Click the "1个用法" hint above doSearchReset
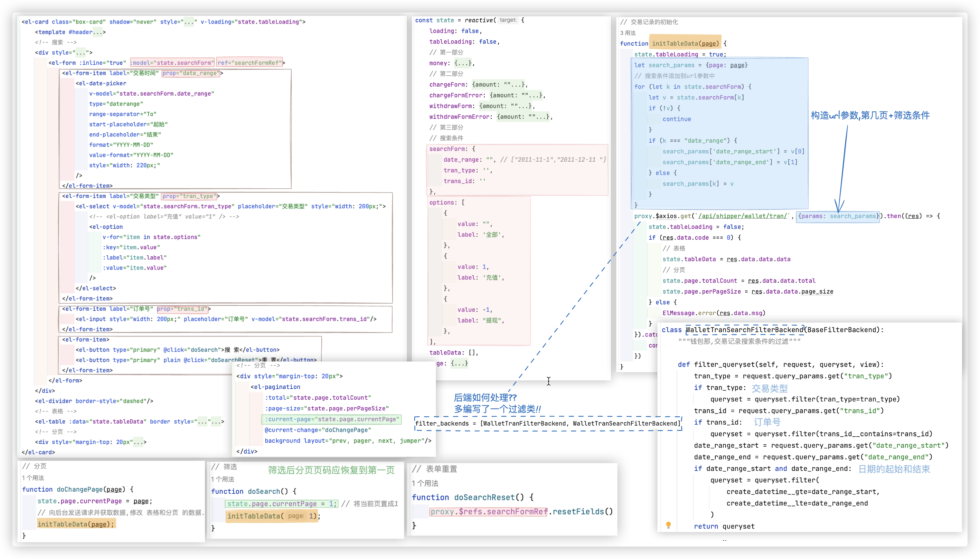Image resolution: width=980 pixels, height=559 pixels. pos(425,483)
